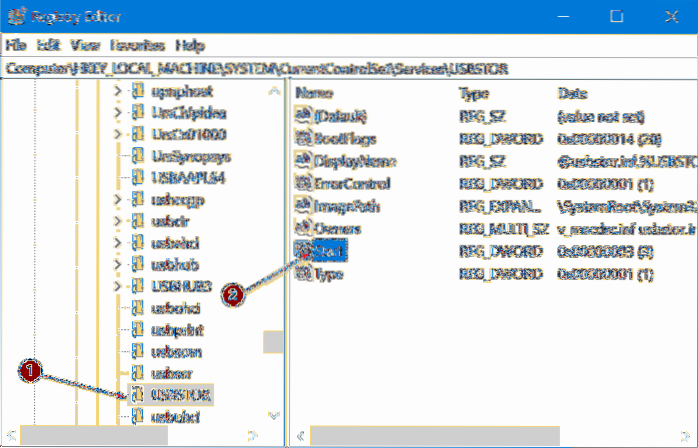Click the REG_EXPAND_SZ type cell for ImagePath
Image resolution: width=698 pixels, height=448 pixels.
(x=500, y=206)
